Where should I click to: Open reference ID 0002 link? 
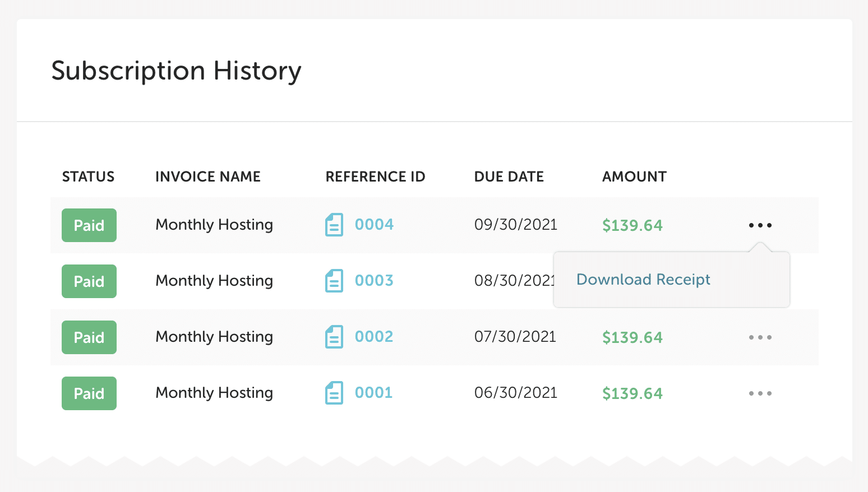(x=374, y=337)
